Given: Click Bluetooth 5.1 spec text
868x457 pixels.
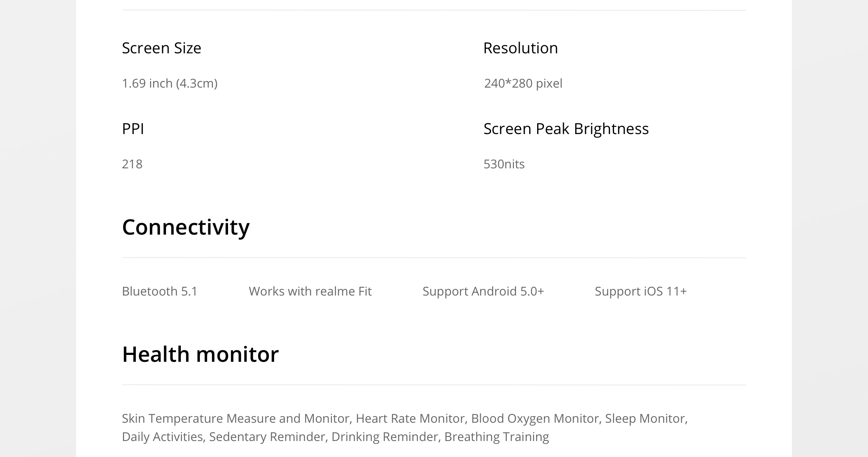Looking at the screenshot, I should pyautogui.click(x=160, y=291).
